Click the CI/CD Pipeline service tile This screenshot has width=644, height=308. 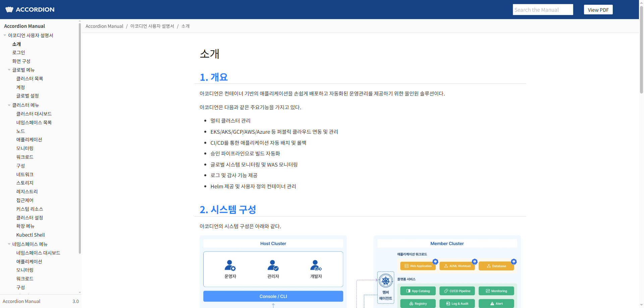(x=457, y=291)
